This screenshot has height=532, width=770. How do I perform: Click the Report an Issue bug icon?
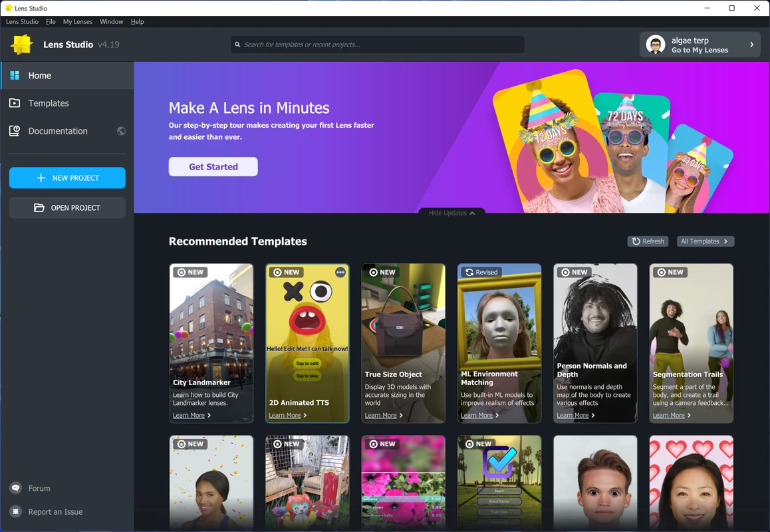(x=16, y=512)
